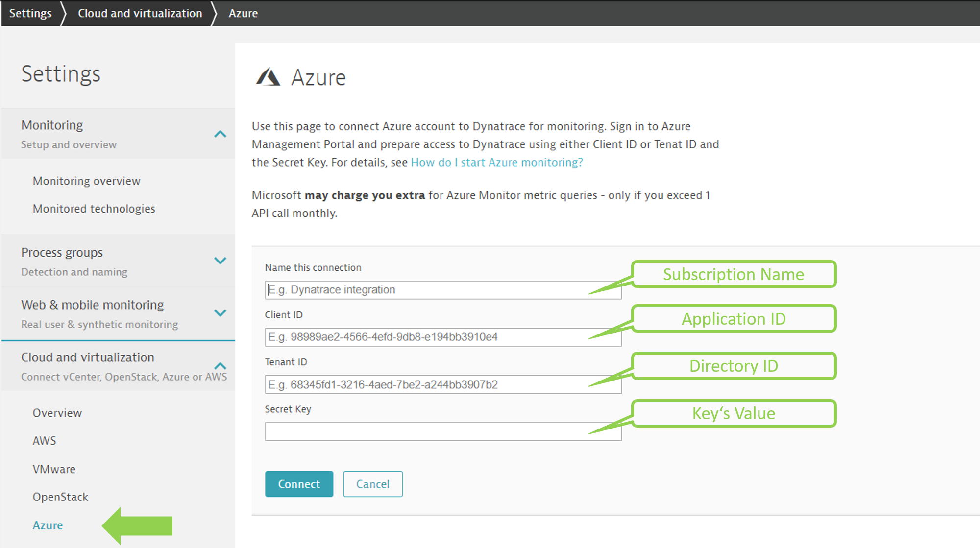The width and height of the screenshot is (980, 548).
Task: Collapse the Cloud and virtualization chevron
Action: click(x=220, y=366)
